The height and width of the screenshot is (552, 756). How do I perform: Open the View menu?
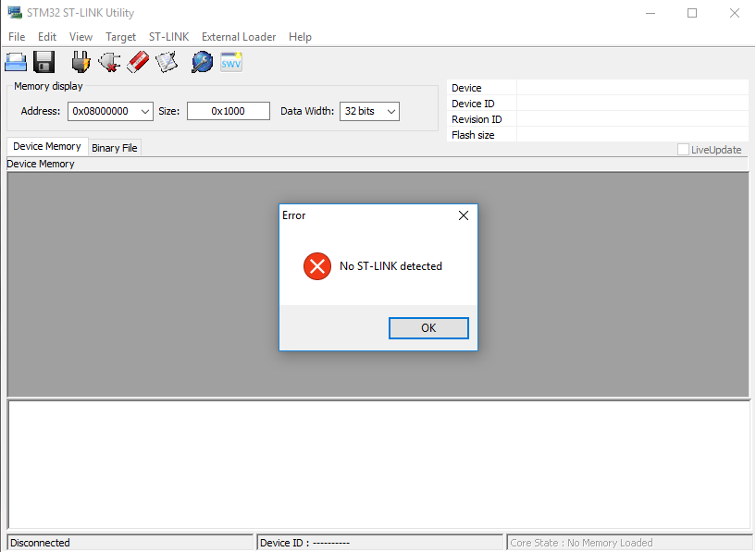click(81, 37)
